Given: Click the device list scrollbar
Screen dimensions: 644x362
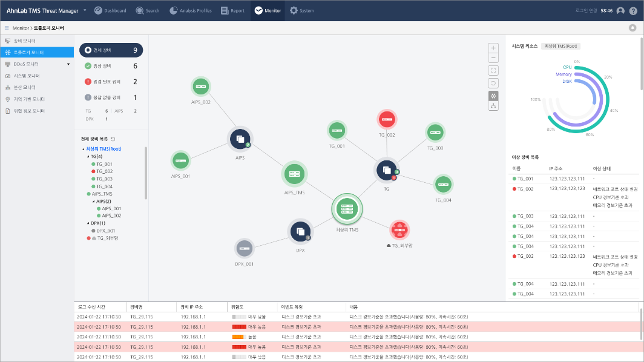Looking at the screenshot, I should [146, 173].
